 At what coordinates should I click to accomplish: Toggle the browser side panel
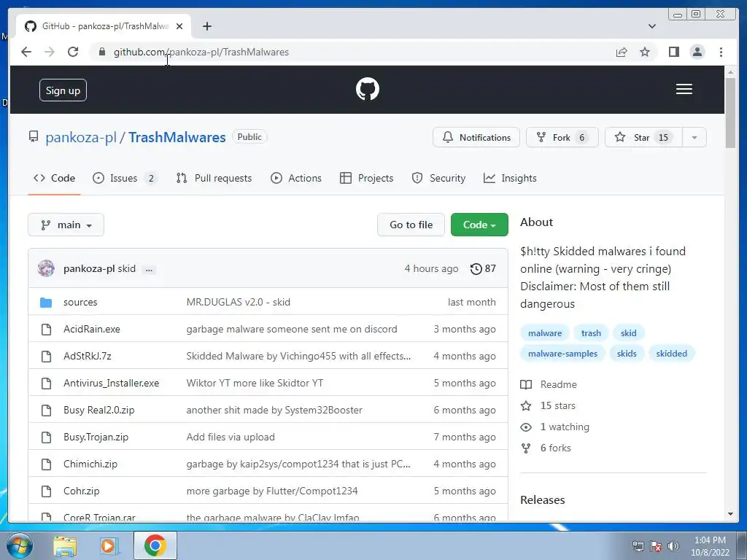(673, 52)
